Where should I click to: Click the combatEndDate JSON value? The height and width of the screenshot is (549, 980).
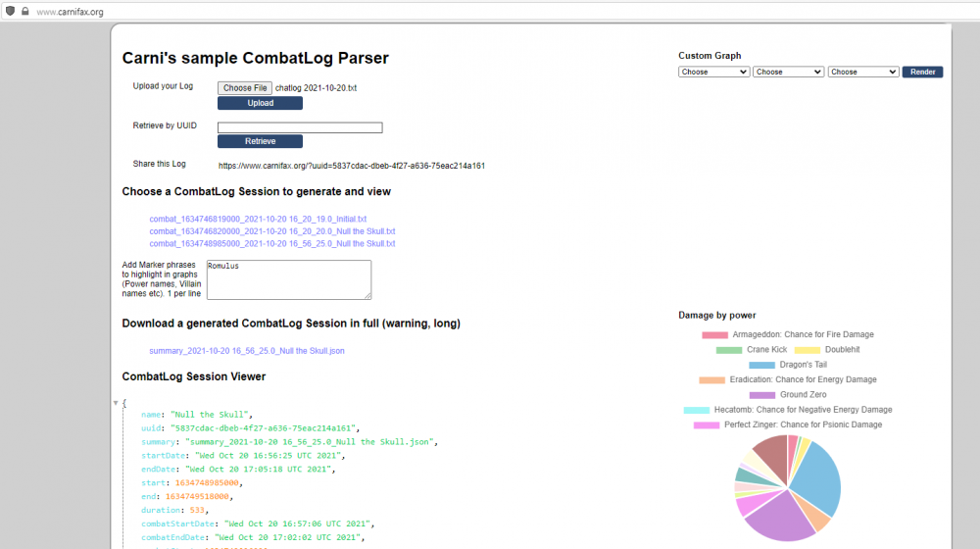(287, 538)
